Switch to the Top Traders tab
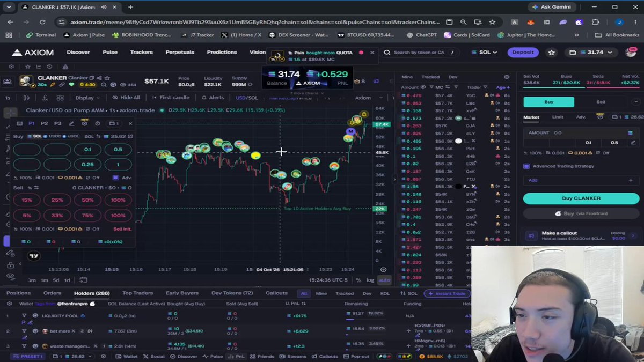Viewport: 644px width, 362px height. tap(137, 293)
